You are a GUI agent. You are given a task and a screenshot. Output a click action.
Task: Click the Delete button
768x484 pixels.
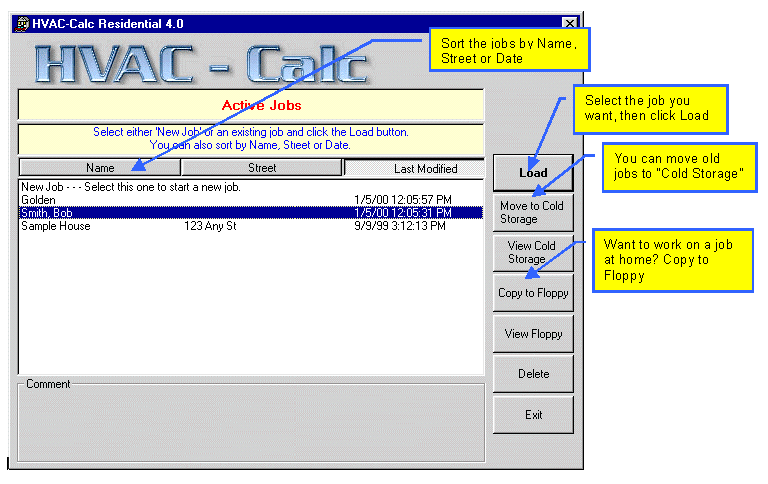click(x=533, y=374)
